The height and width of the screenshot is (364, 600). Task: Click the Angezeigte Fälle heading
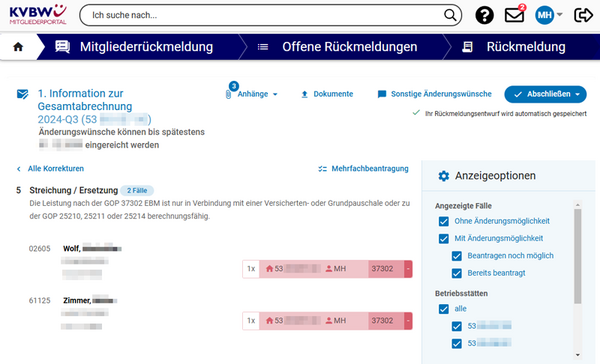pyautogui.click(x=463, y=206)
